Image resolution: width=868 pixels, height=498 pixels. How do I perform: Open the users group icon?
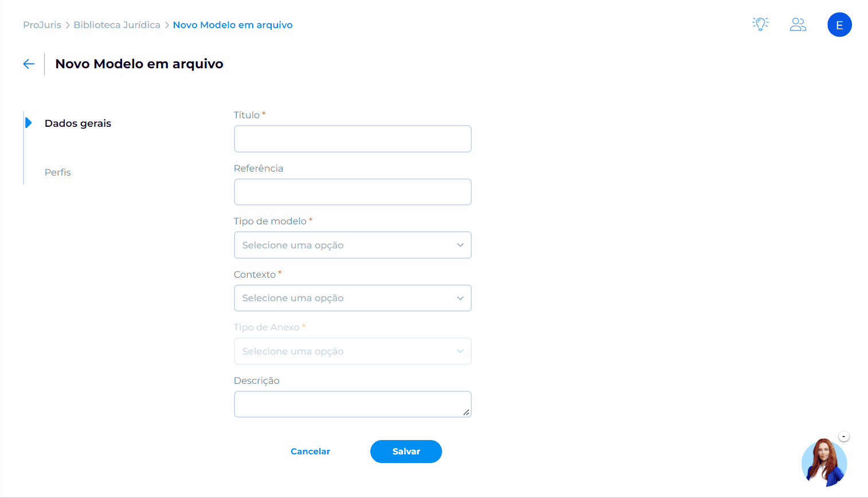798,25
